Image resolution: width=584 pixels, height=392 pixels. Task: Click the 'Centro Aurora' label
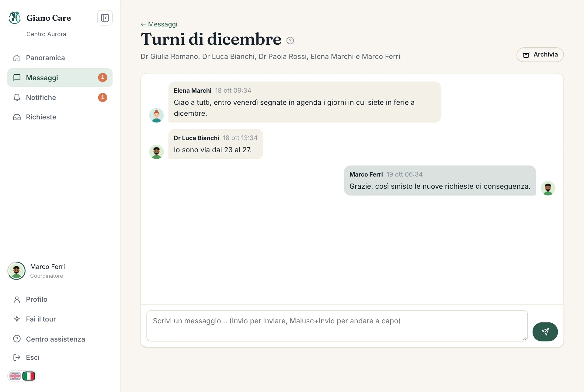pos(46,34)
